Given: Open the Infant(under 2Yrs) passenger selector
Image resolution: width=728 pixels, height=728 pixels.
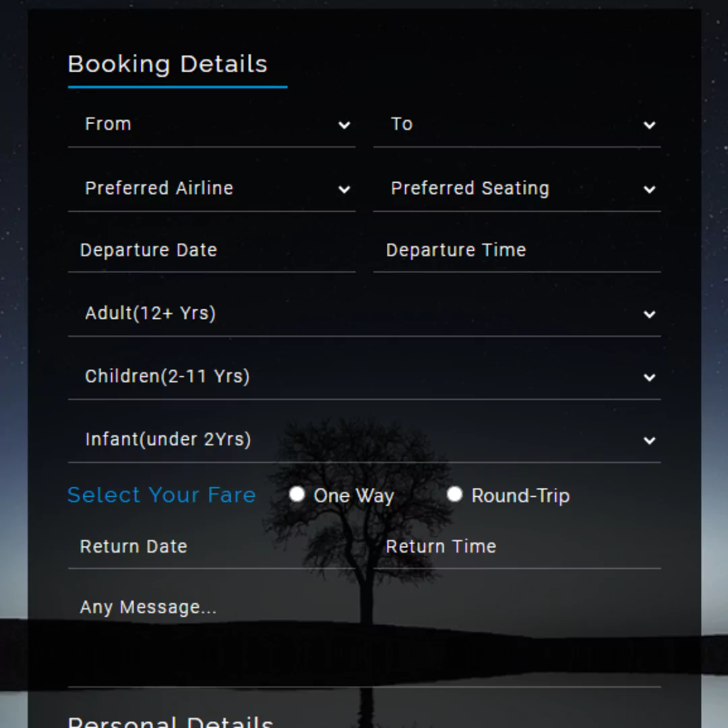Looking at the screenshot, I should [x=365, y=439].
